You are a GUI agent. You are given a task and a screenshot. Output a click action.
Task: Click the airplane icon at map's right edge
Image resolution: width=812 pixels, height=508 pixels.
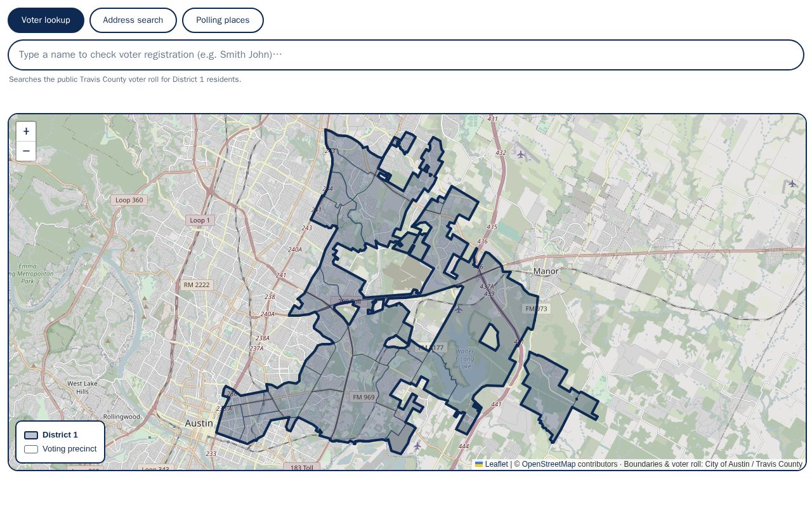point(792,184)
